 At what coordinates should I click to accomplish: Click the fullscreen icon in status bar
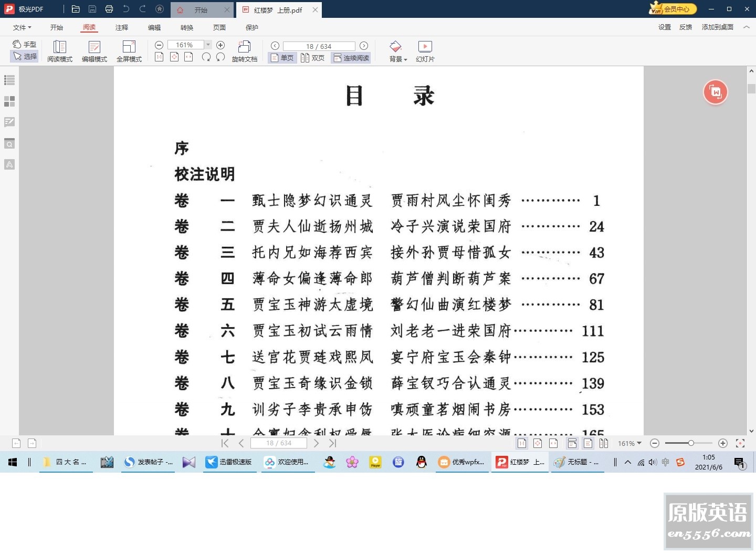tap(740, 443)
